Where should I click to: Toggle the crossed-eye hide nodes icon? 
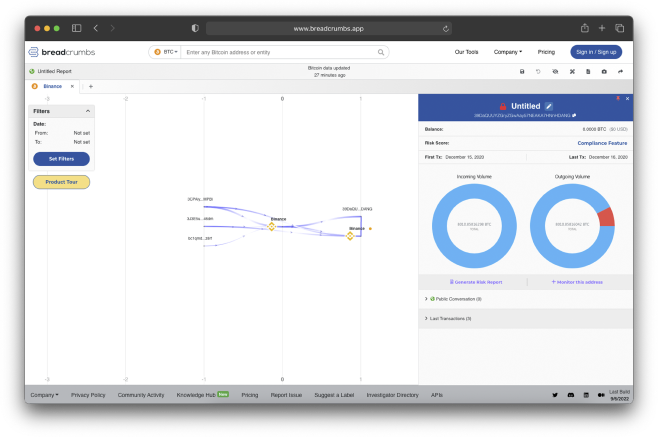tap(555, 71)
